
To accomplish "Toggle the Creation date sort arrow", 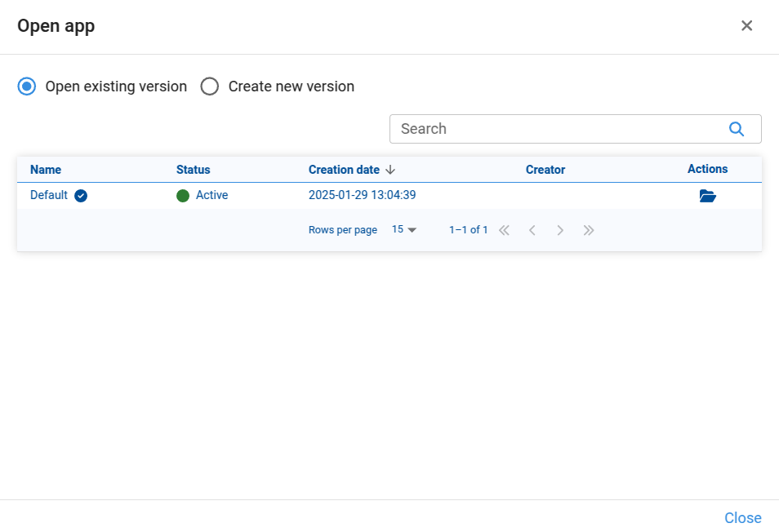I will [x=390, y=170].
